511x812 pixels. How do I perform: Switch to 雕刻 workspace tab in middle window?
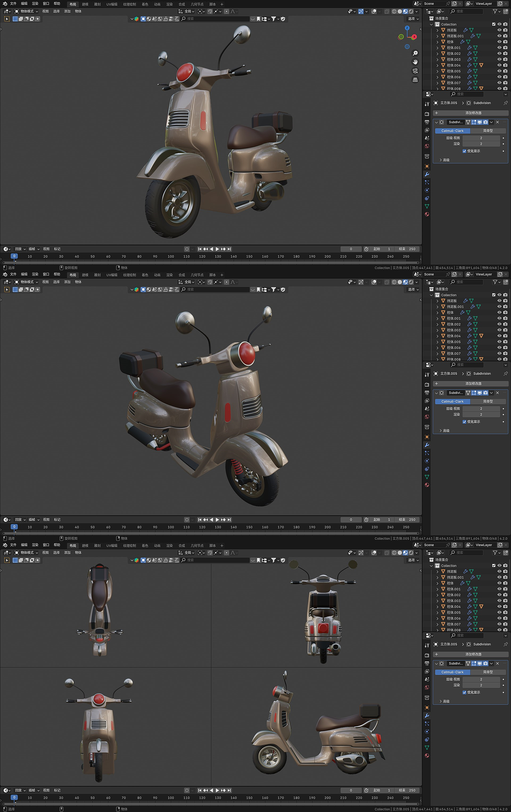(x=97, y=275)
